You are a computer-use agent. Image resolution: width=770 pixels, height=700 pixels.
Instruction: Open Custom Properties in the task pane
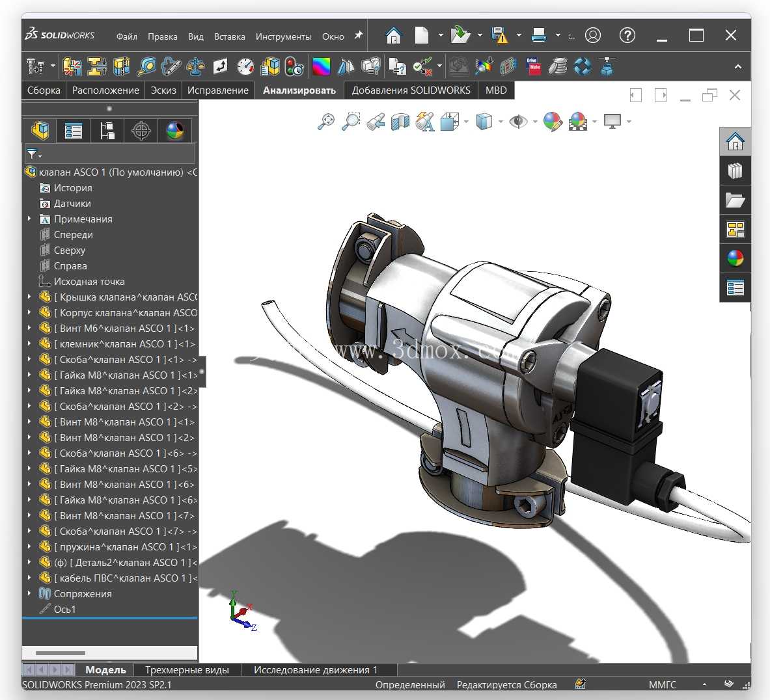point(735,288)
